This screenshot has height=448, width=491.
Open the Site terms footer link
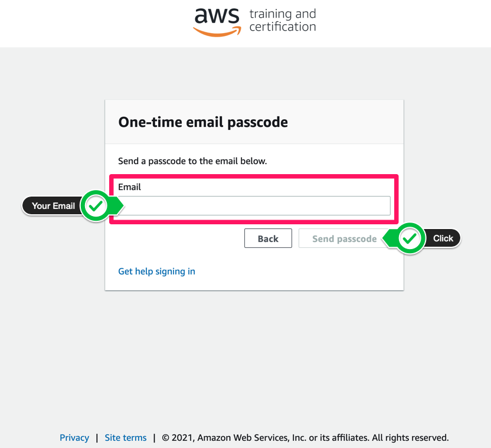click(126, 438)
